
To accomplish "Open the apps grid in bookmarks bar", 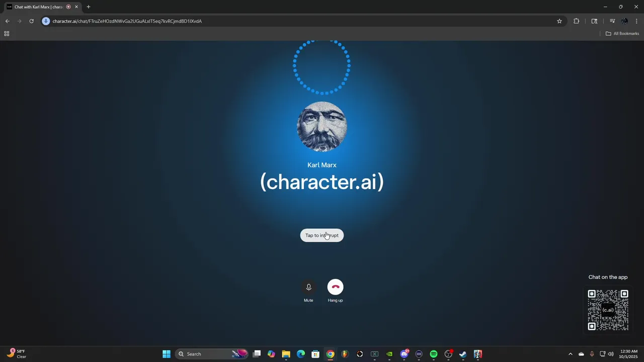I will (x=7, y=34).
